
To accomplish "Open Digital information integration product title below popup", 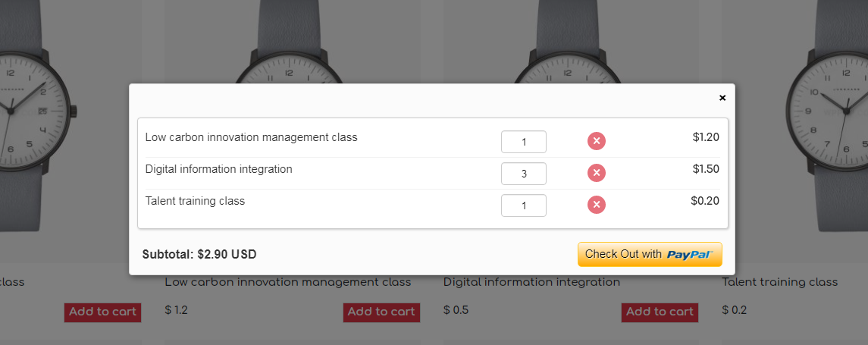I will point(531,282).
